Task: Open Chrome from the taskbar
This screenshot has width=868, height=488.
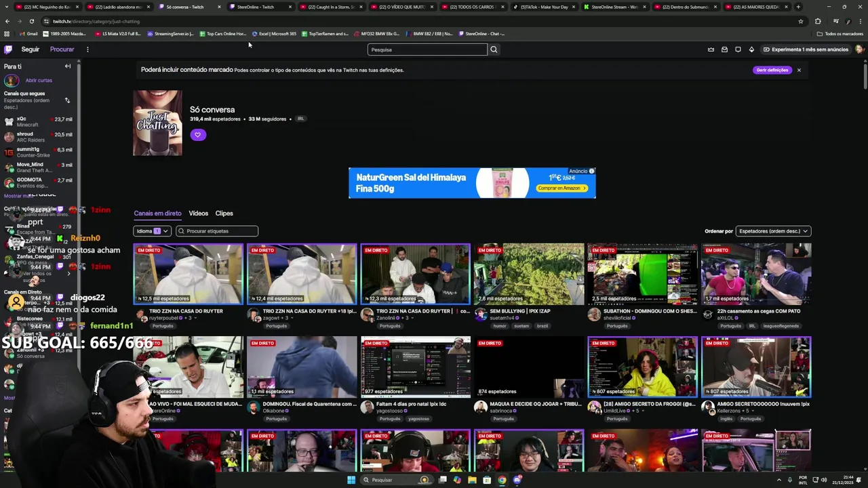Action: 502,480
